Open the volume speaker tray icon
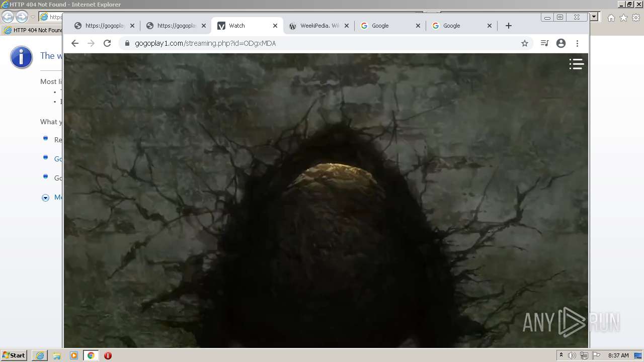This screenshot has height=362, width=644. tap(572, 355)
